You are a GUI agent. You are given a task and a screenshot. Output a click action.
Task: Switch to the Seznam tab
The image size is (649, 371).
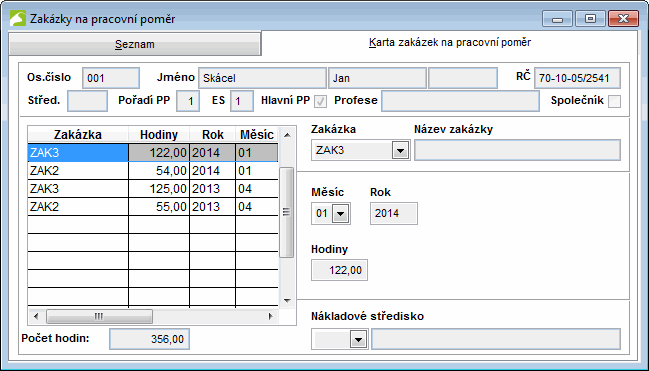click(135, 44)
